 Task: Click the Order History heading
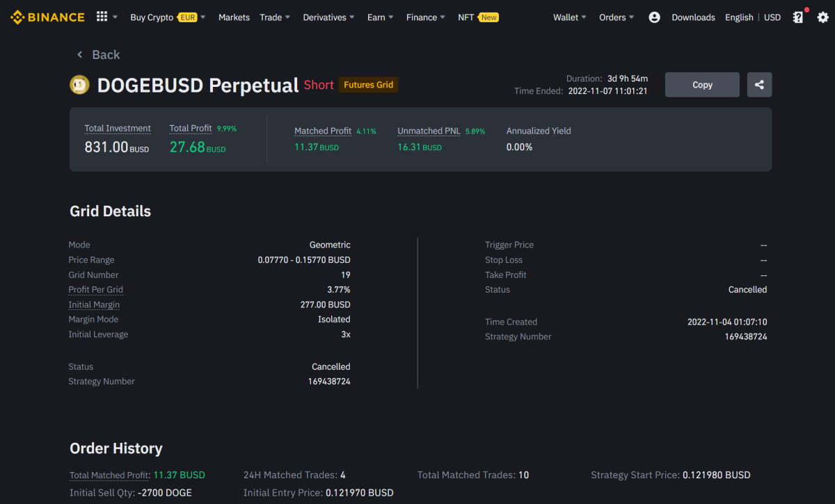[116, 448]
